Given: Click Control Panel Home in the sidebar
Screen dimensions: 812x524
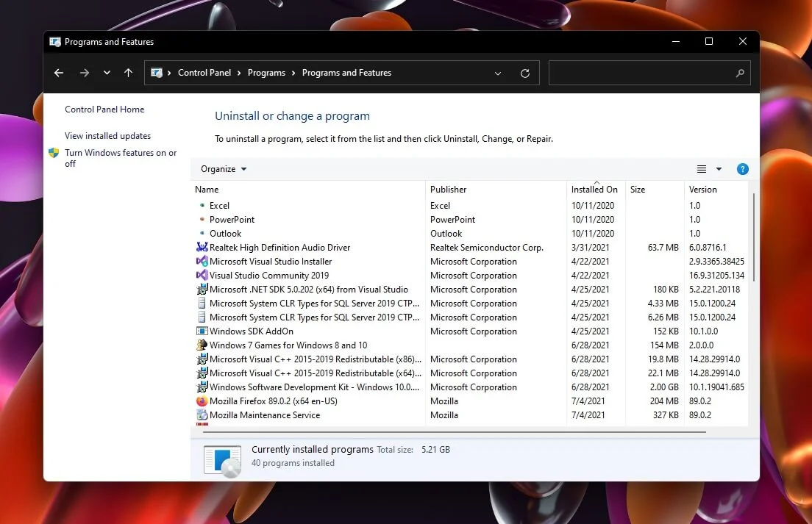Looking at the screenshot, I should 104,109.
